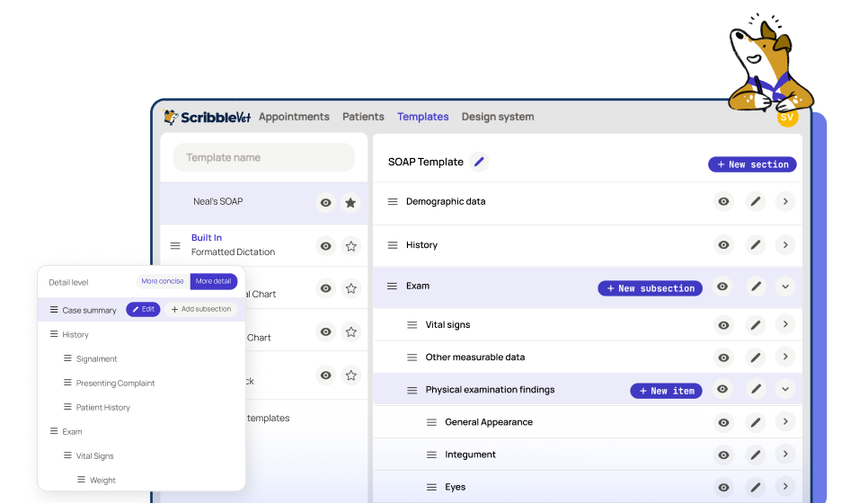Edit the Integument item
868x503 pixels.
click(756, 455)
